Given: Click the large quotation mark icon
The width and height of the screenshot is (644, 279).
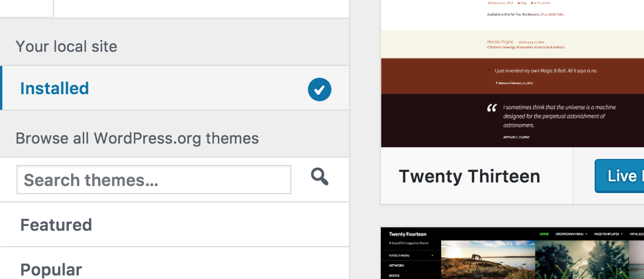Looking at the screenshot, I should pyautogui.click(x=492, y=108).
